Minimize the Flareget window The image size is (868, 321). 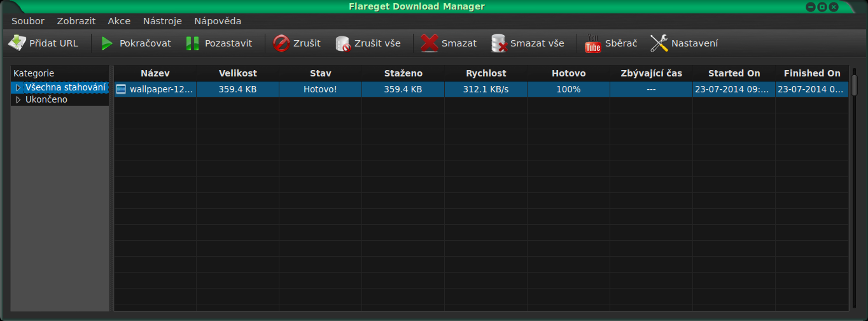811,7
